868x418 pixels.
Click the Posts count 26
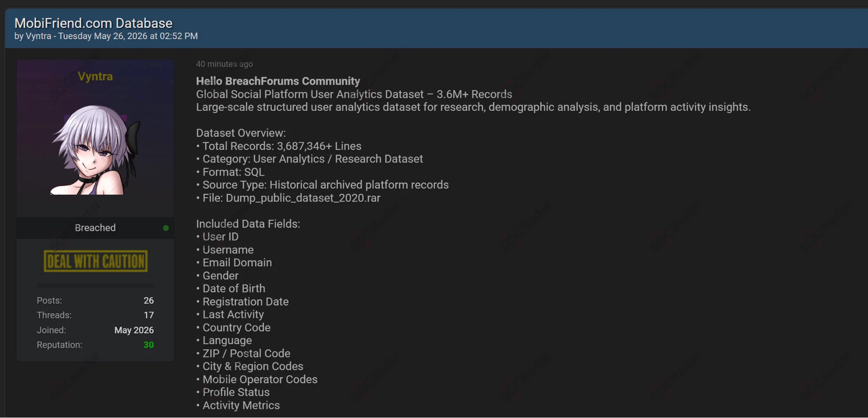[149, 301]
